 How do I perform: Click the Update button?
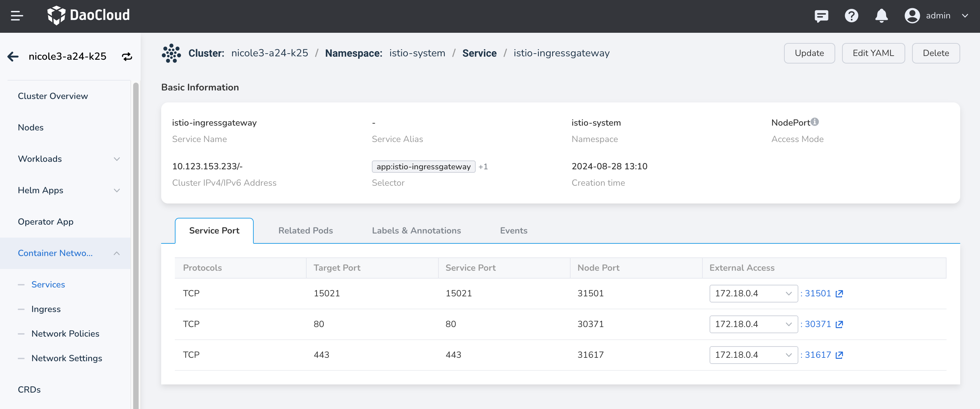(x=809, y=53)
